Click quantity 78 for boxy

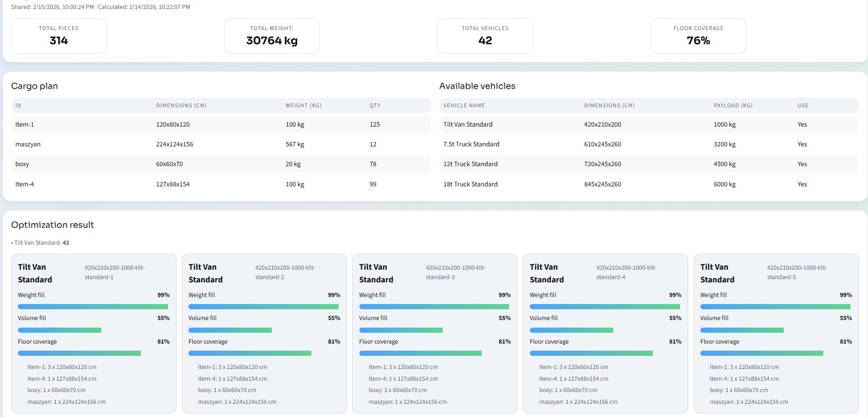point(373,164)
